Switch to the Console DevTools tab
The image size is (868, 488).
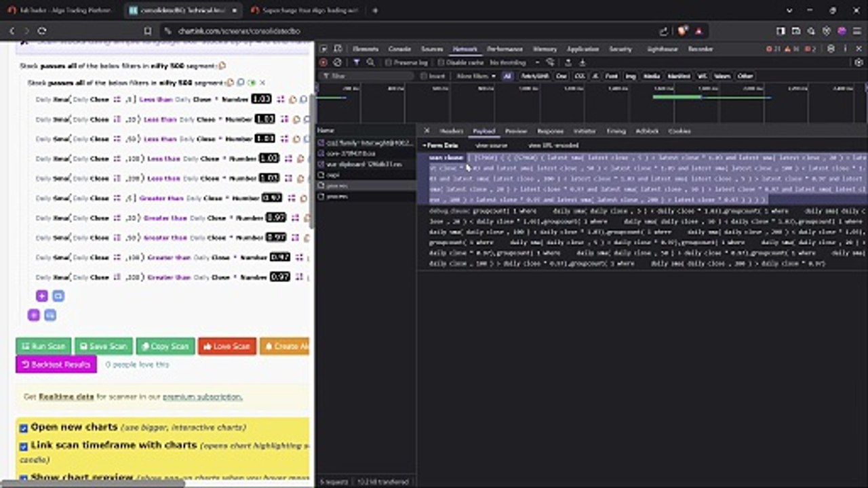[x=399, y=49]
